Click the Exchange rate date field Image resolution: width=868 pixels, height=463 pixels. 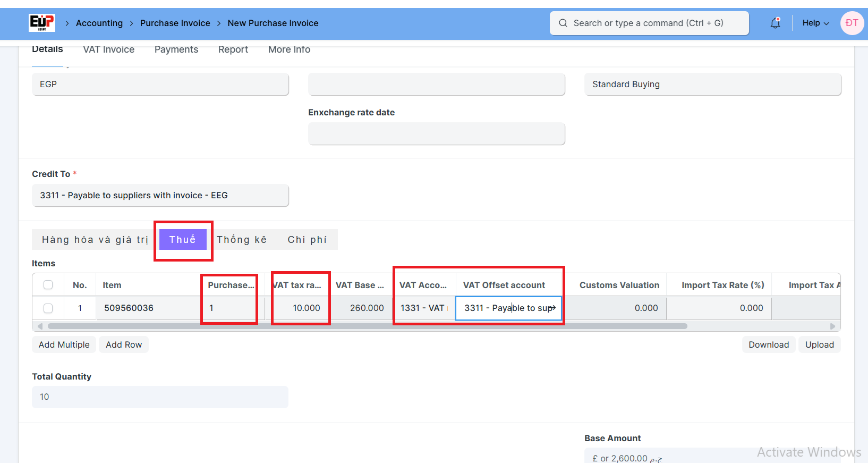[436, 134]
